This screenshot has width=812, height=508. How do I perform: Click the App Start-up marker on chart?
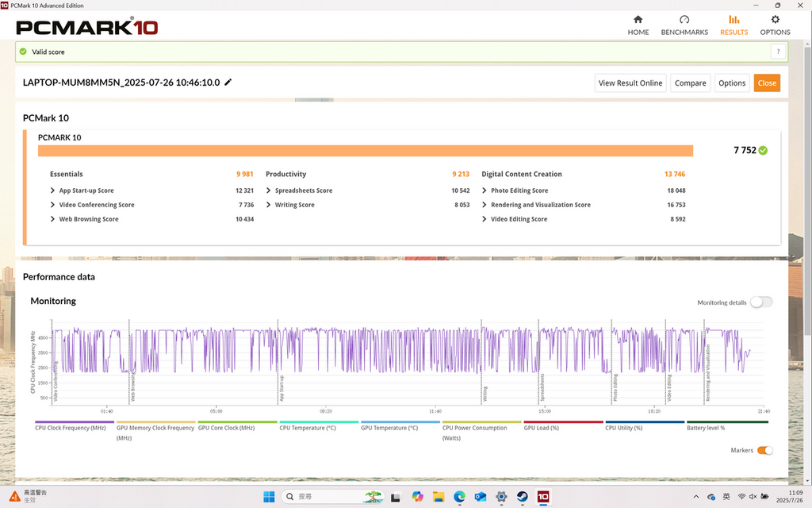coord(282,389)
